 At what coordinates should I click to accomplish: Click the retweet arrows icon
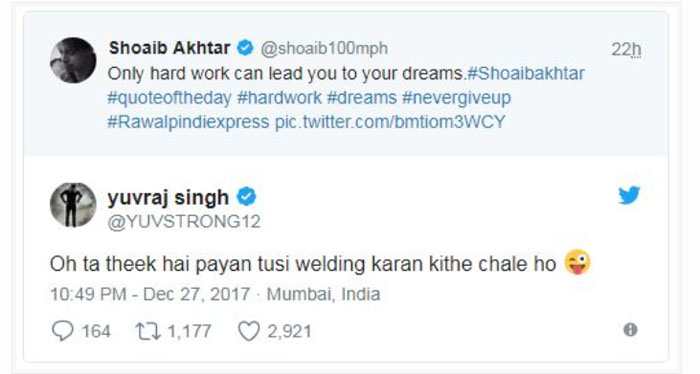(148, 332)
